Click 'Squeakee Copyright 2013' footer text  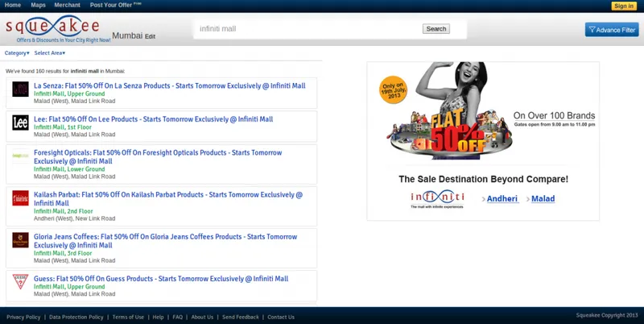point(607,315)
